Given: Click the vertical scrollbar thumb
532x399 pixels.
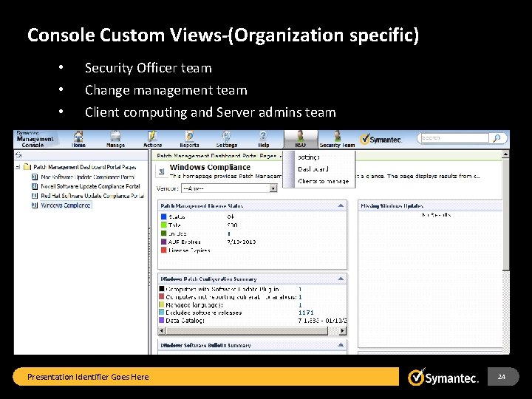Looking at the screenshot, I should pos(505,214).
